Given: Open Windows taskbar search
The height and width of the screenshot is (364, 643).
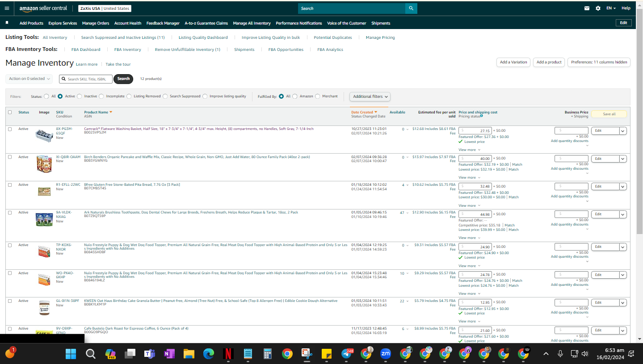Looking at the screenshot, I should [x=90, y=354].
